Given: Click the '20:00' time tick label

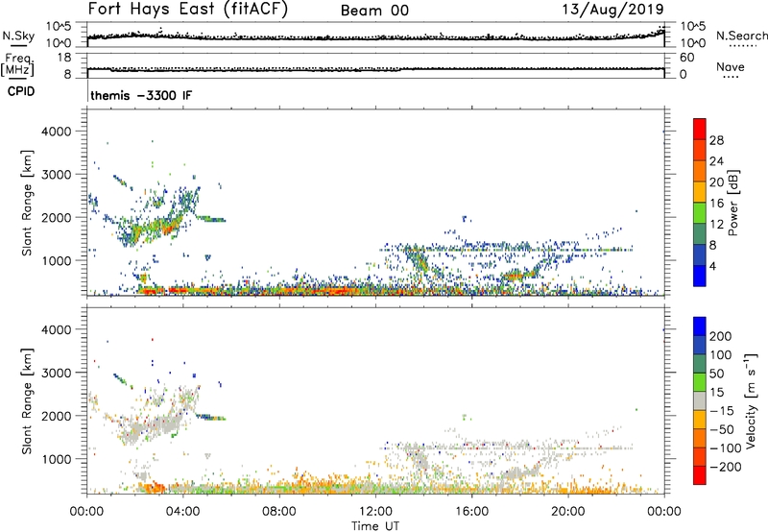Looking at the screenshot, I should (568, 512).
